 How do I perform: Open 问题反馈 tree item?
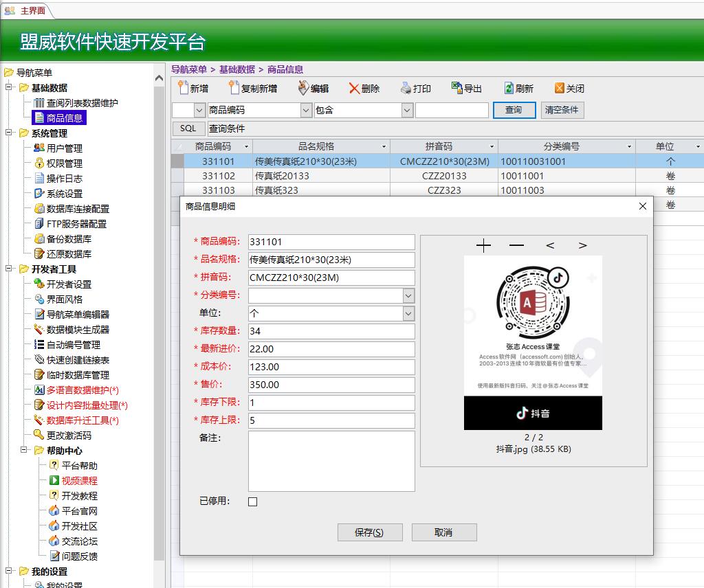tap(74, 556)
